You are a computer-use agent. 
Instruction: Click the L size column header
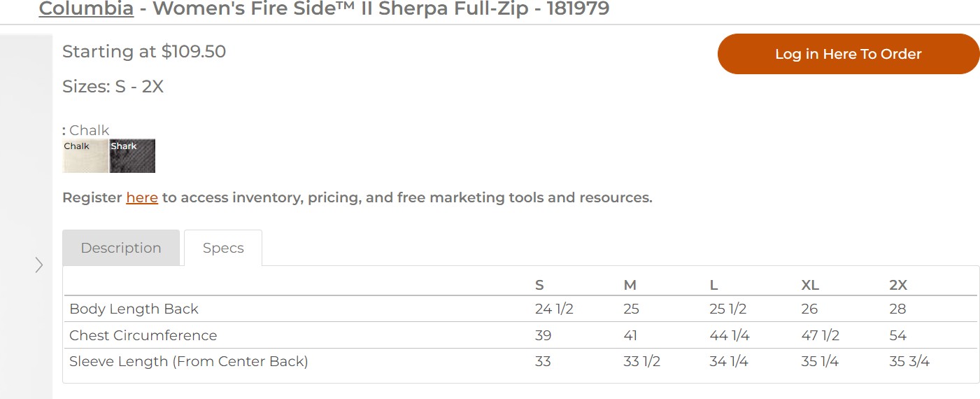pyautogui.click(x=713, y=285)
